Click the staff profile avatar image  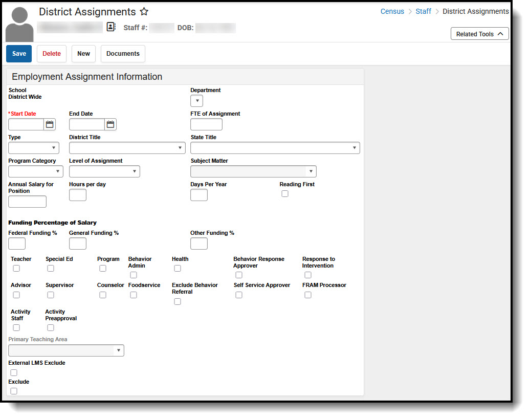19,24
